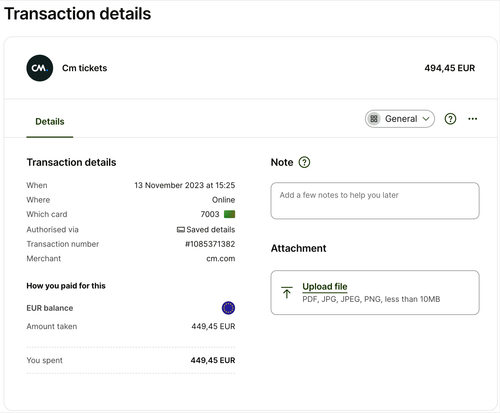Click the PDF, JPG, JPEG, PNG file hint
This screenshot has height=413, width=500.
(371, 299)
